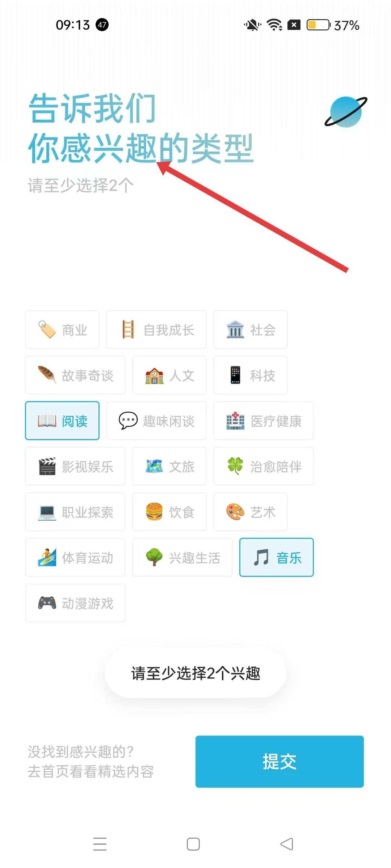
Task: Tap the feather icon for 故事奇谈
Action: point(47,375)
